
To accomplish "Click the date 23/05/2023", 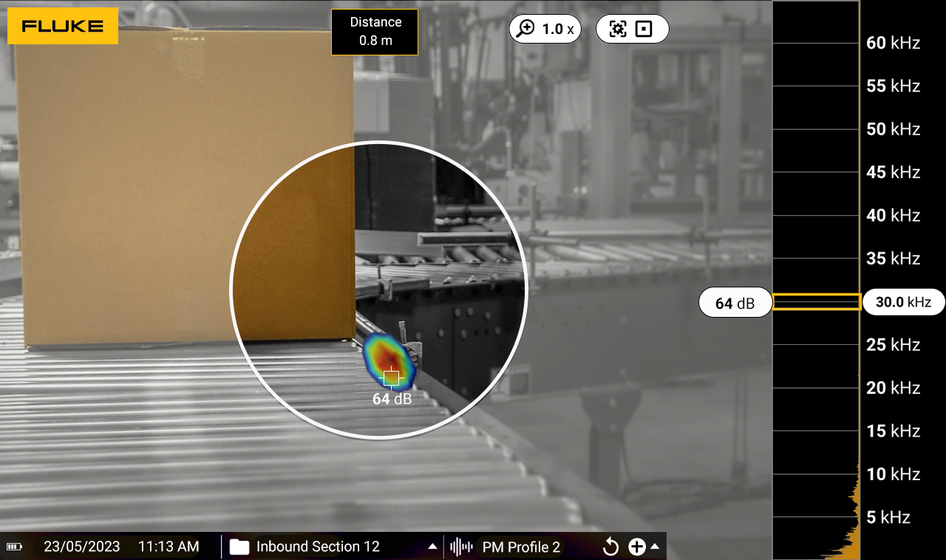I will pyautogui.click(x=82, y=547).
